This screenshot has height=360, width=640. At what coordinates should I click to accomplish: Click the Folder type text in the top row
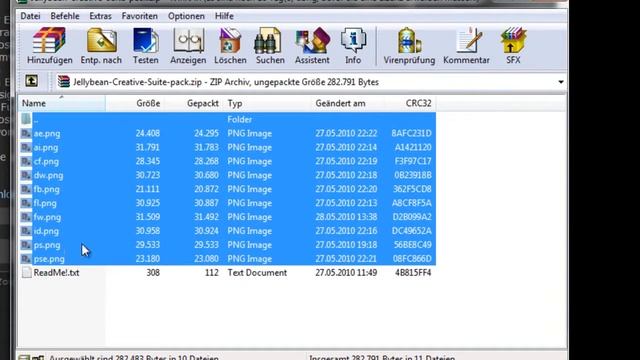pos(240,119)
